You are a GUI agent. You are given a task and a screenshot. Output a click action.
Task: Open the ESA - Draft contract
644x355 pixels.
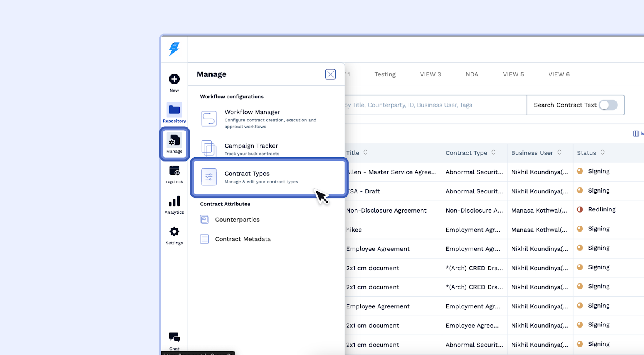[363, 191]
